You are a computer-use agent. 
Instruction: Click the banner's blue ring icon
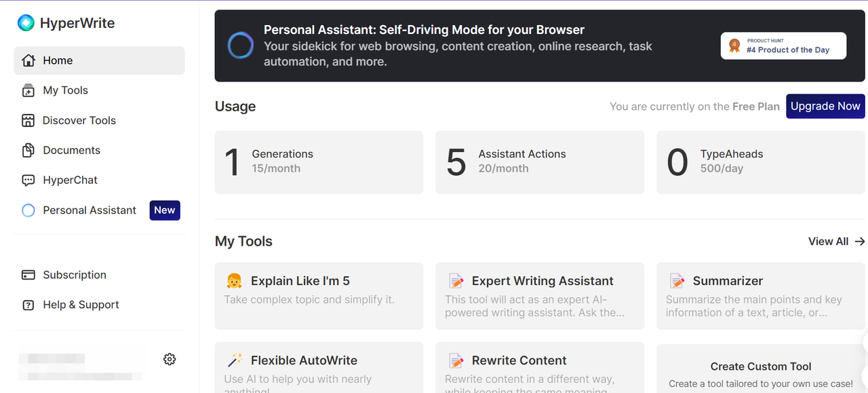point(241,45)
